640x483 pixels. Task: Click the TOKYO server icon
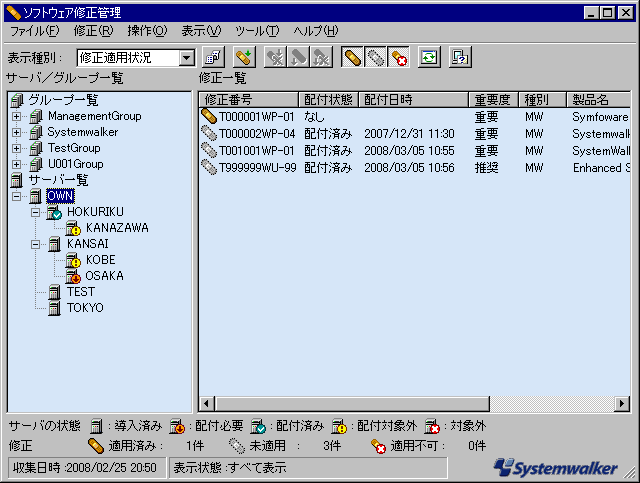point(54,308)
